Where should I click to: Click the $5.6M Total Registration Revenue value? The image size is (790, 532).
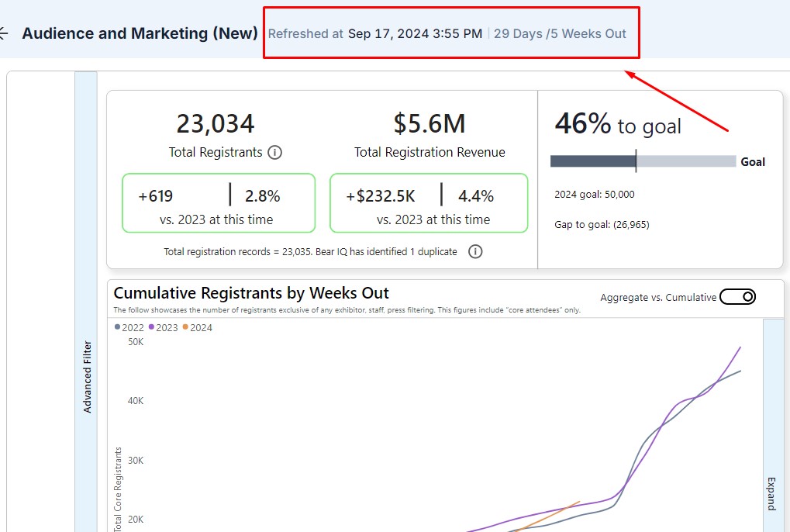[x=429, y=124]
